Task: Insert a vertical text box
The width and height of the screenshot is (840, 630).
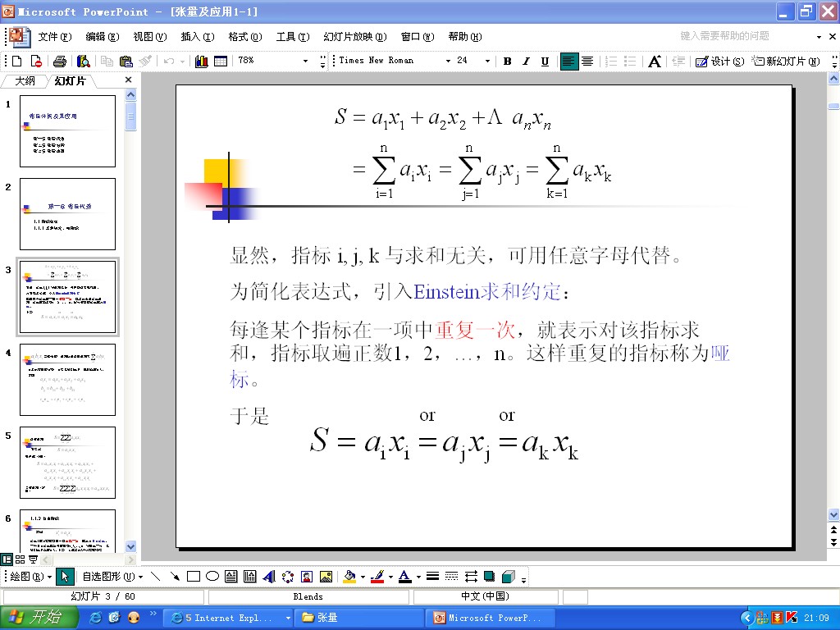Action: coord(250,577)
